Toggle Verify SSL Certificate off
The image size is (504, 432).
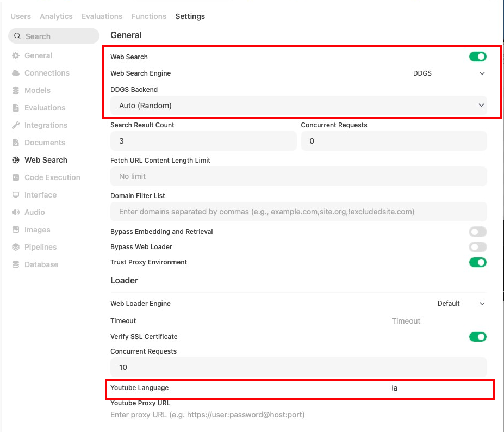(478, 337)
